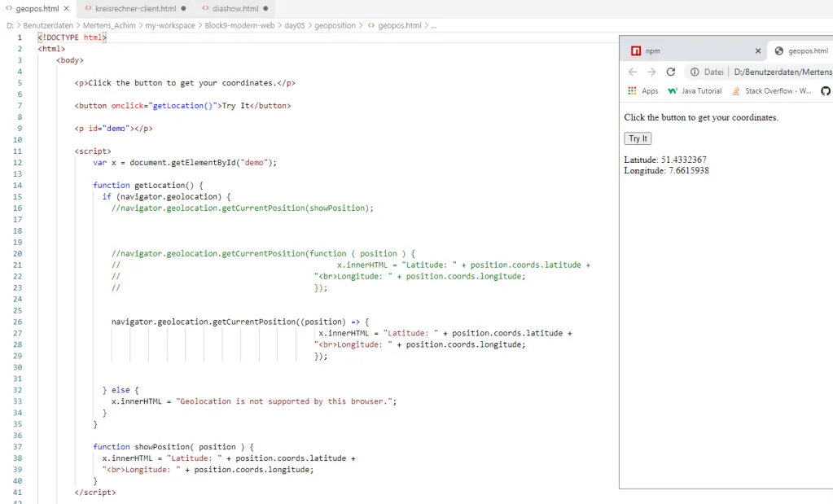Close the npm browser tab
Image resolution: width=833 pixels, height=504 pixels.
(x=758, y=51)
